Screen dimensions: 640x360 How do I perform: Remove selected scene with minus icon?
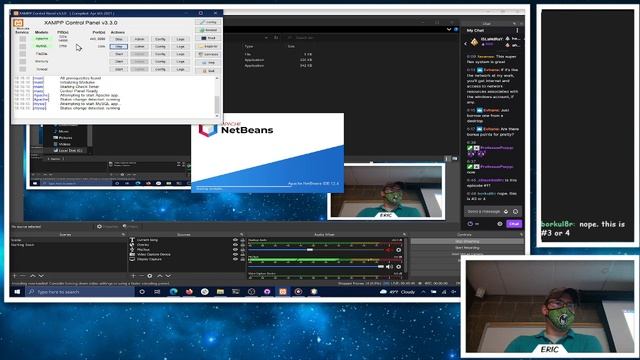[x=23, y=276]
